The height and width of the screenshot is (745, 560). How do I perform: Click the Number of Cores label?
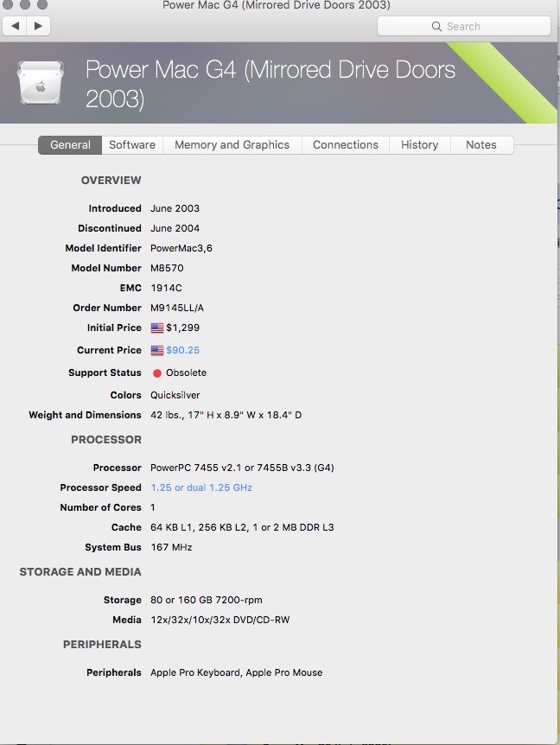point(101,508)
